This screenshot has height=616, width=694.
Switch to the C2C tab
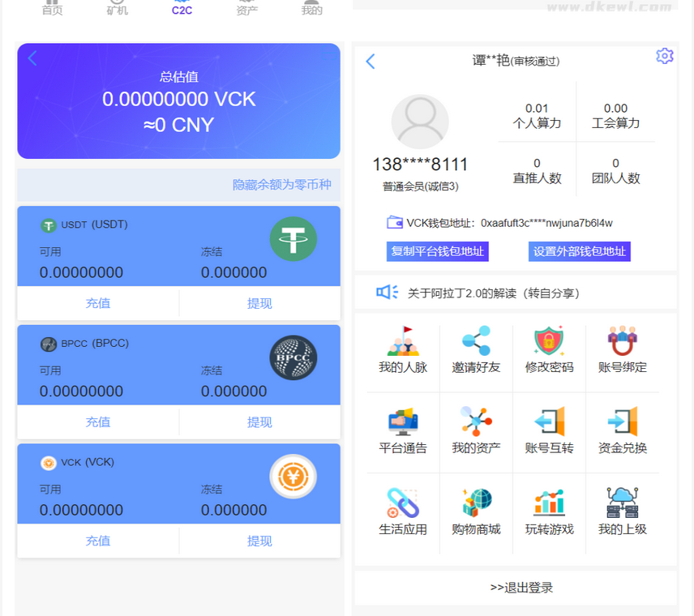182,8
